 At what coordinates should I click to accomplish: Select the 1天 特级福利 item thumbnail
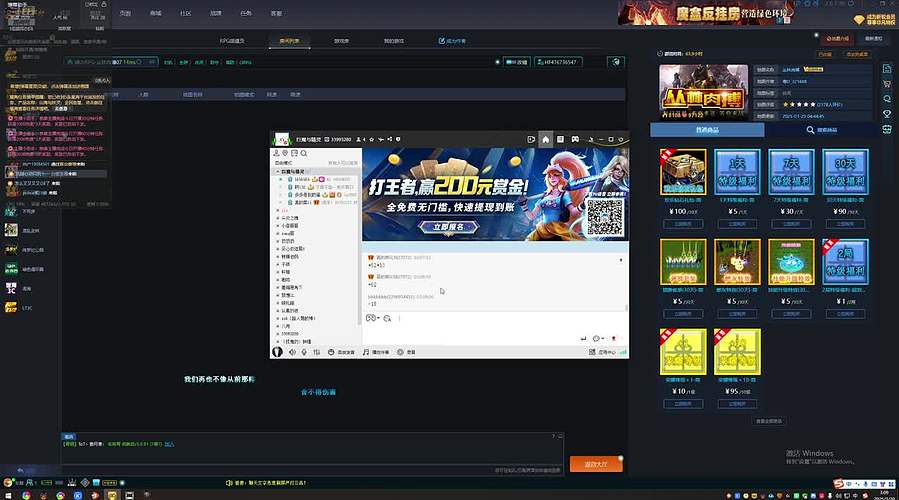coord(737,172)
